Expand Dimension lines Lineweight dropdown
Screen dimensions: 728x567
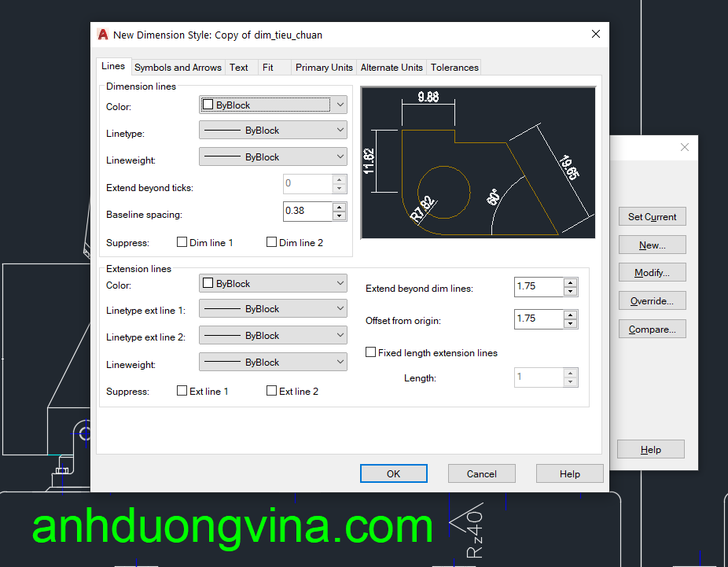pyautogui.click(x=273, y=157)
